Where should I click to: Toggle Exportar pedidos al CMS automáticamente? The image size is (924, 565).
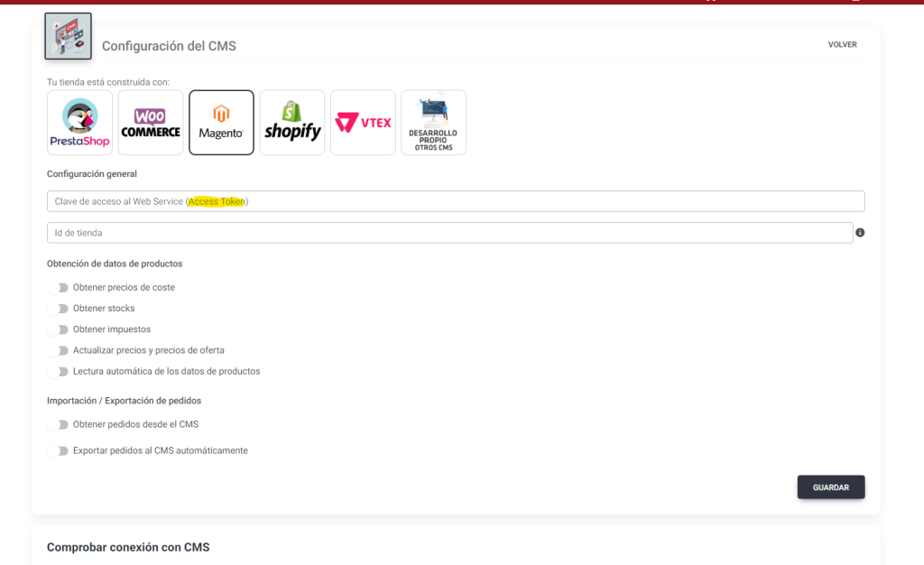(59, 450)
